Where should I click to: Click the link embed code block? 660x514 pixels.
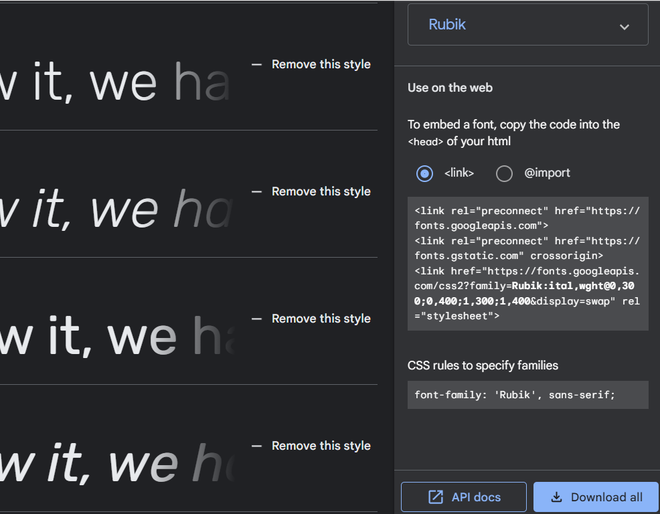[x=527, y=262]
